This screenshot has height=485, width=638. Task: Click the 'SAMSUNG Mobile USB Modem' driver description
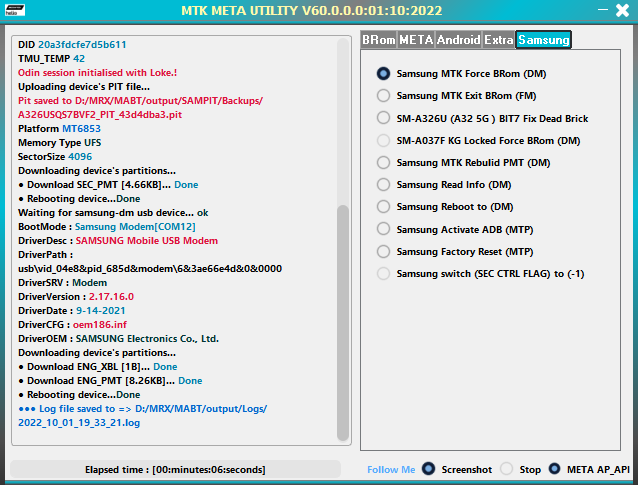pyautogui.click(x=146, y=241)
